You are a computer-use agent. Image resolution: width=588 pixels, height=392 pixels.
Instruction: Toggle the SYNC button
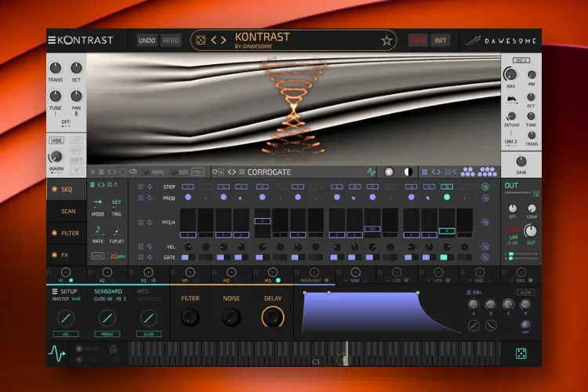[97, 256]
